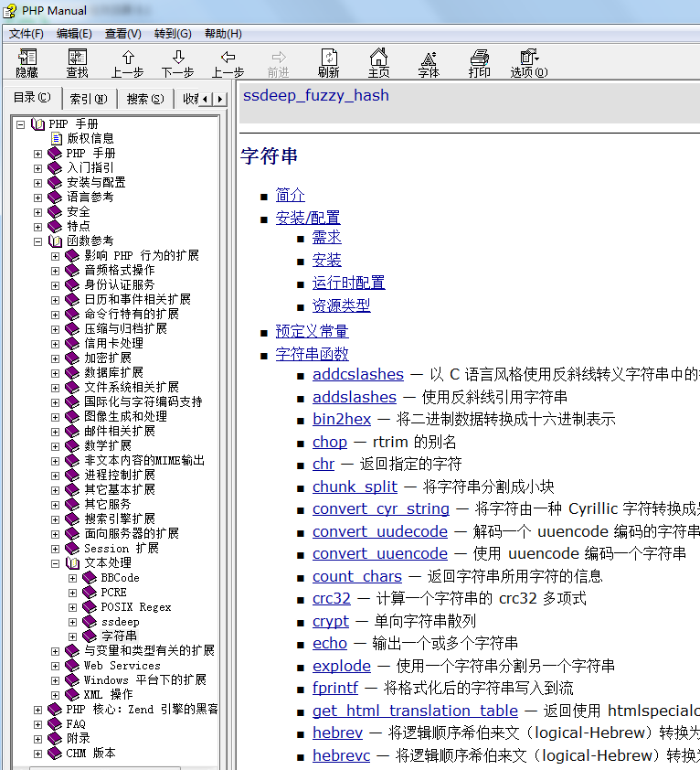Click the left-arrow 上一步 back icon

(228, 58)
